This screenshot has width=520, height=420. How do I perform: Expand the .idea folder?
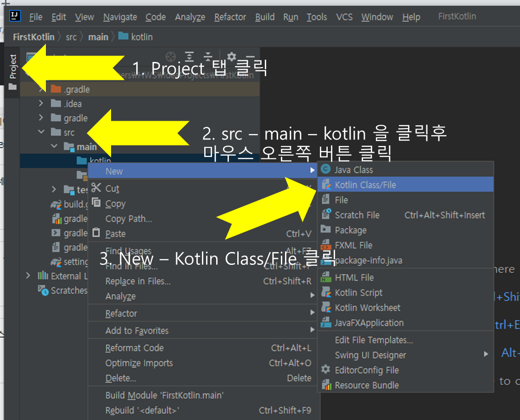(41, 103)
